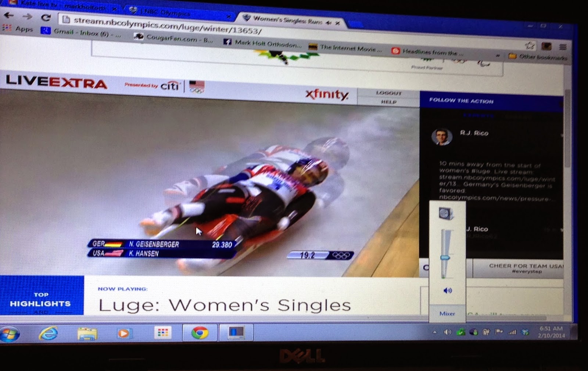Click the Dropbox tray icon
The image size is (588, 371).
tap(525, 332)
